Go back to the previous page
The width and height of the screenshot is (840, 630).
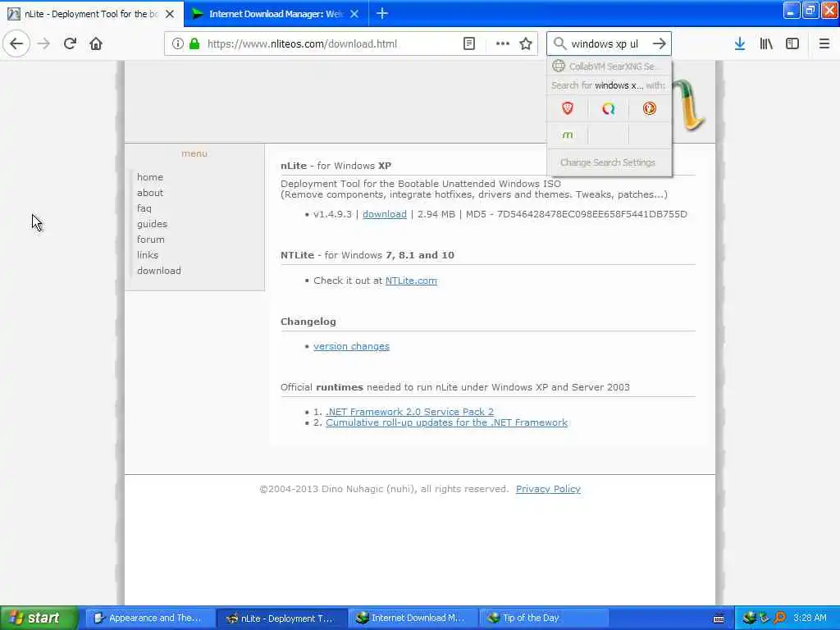(x=16, y=43)
